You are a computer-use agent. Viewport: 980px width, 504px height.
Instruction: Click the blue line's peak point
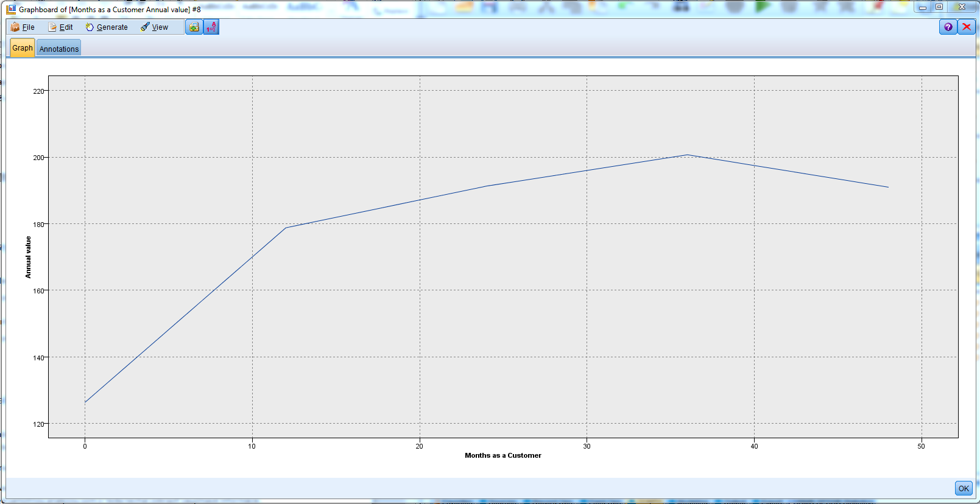pos(687,155)
